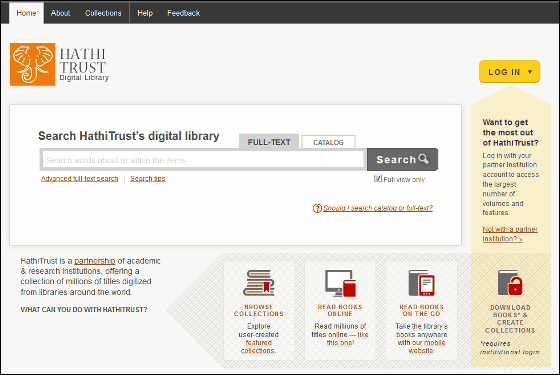Open Advanced full-text search link

pos(79,178)
